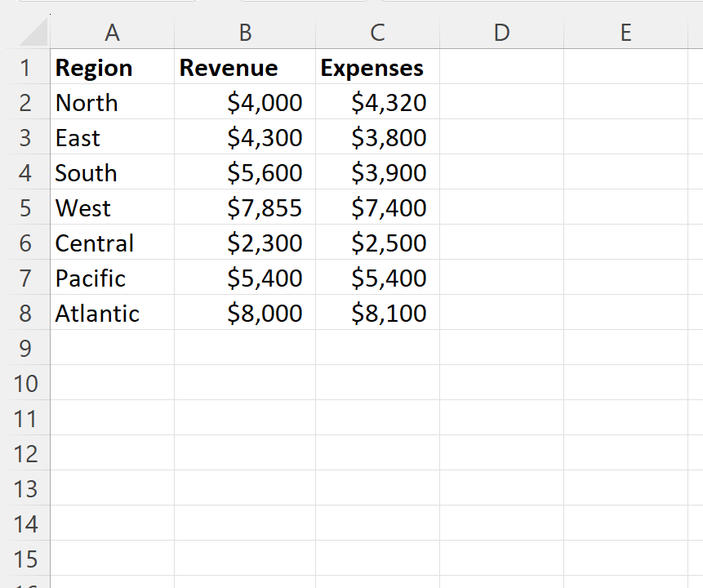The image size is (703, 588).
Task: Select row 13 header
Action: (x=25, y=488)
